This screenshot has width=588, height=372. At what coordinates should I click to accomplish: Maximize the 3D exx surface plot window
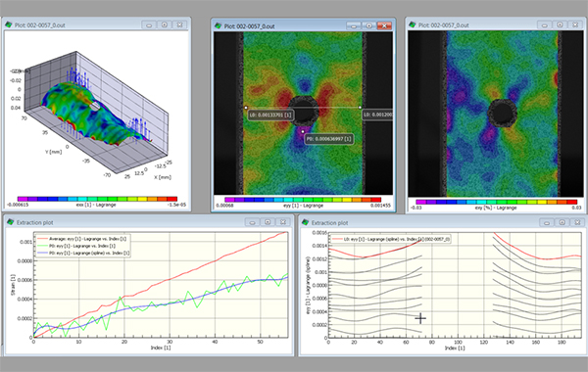click(x=165, y=24)
